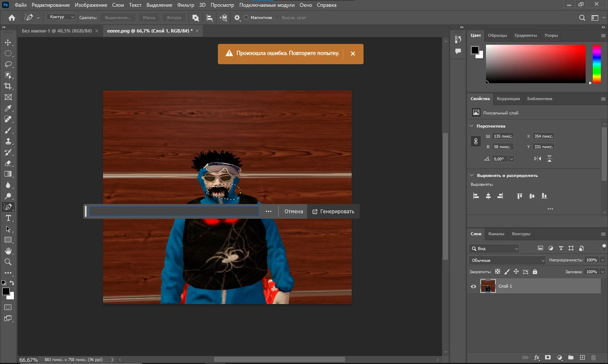Click the generative prompt text field
This screenshot has width=608, height=364.
coord(174,211)
